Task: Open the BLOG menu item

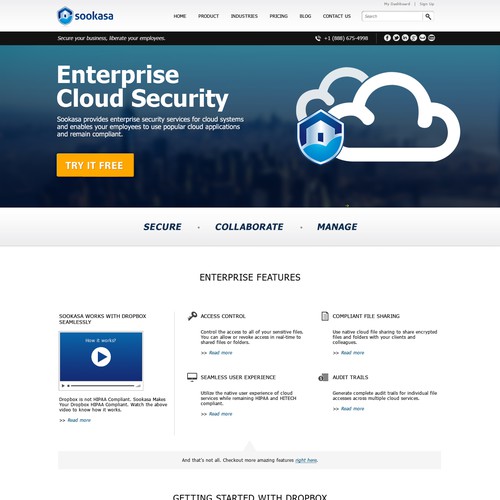Action: 305,16
